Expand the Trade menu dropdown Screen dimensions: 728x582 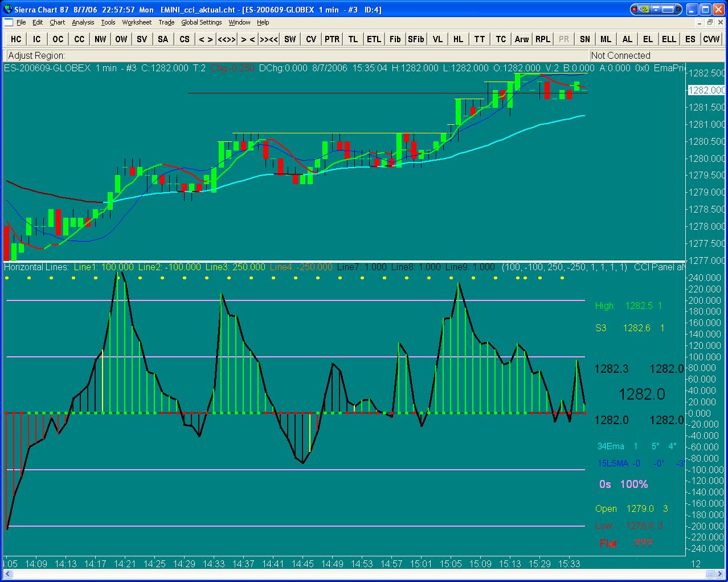point(166,22)
